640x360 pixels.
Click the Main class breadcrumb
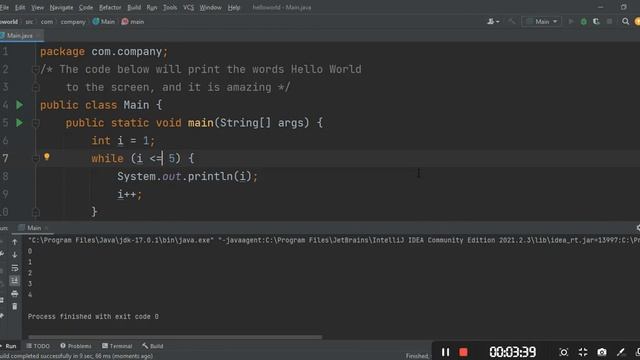[x=104, y=22]
